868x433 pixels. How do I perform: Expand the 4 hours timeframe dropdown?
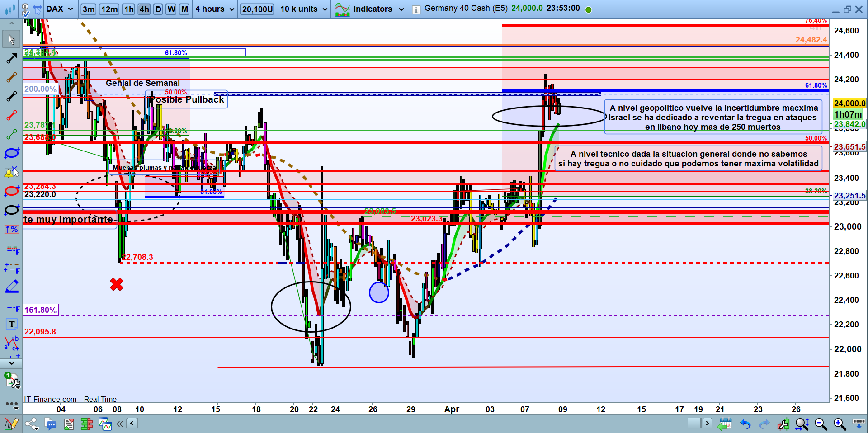214,9
